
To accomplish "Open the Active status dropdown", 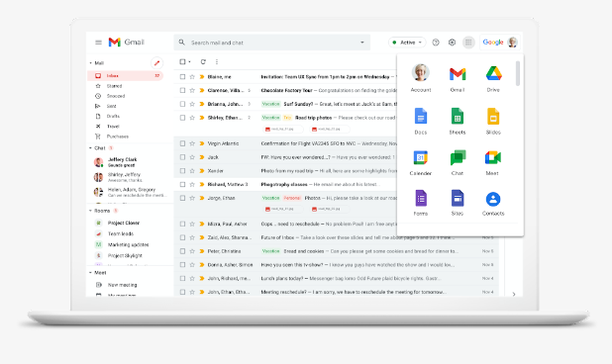I will (407, 43).
